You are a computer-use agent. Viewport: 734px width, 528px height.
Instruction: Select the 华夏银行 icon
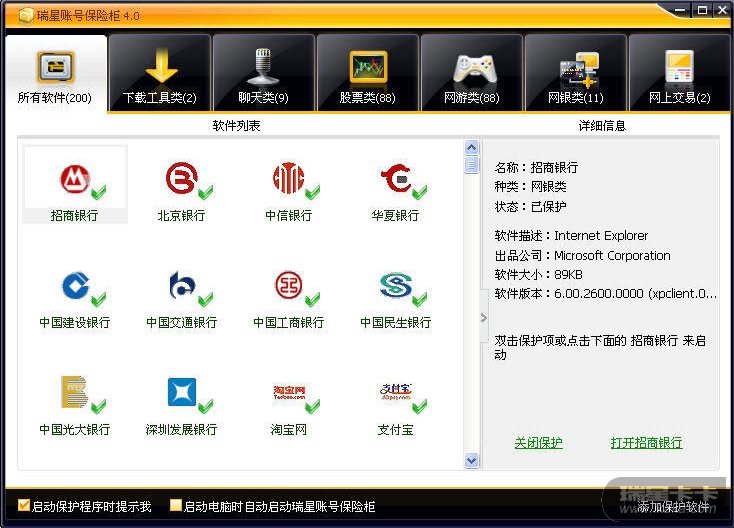point(396,178)
